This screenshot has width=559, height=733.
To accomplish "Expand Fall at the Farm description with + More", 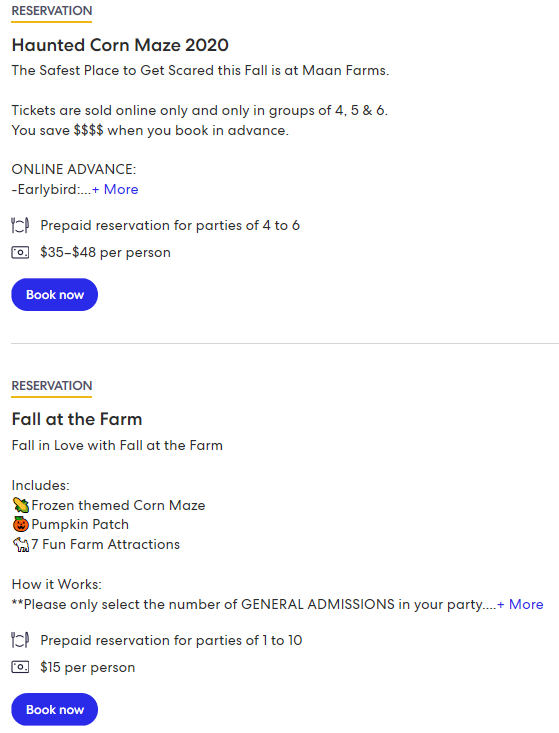I will (x=520, y=604).
